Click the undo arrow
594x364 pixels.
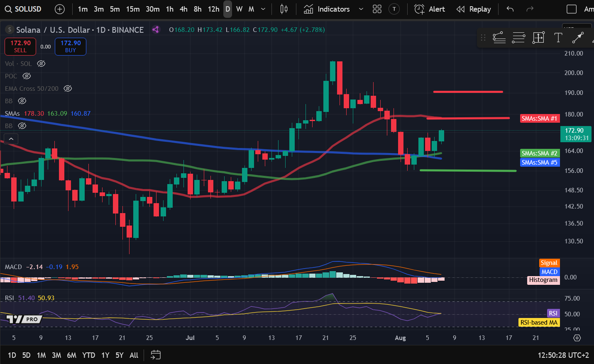pyautogui.click(x=510, y=9)
